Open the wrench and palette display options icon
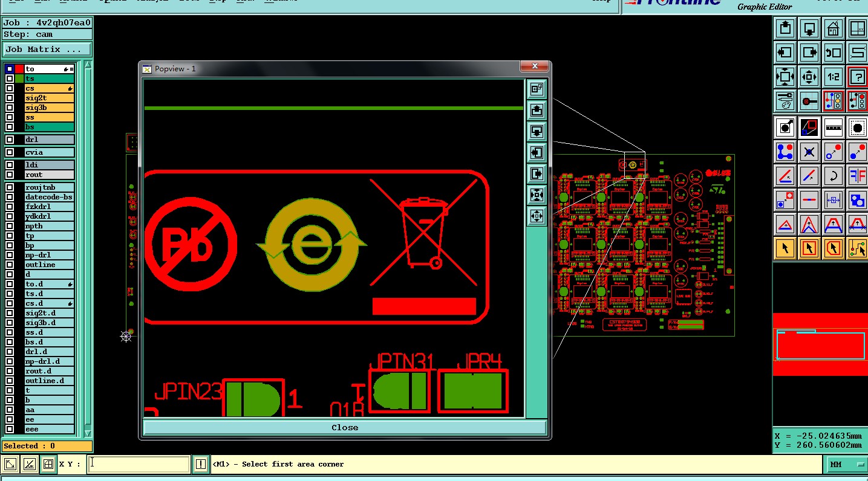 [785, 101]
